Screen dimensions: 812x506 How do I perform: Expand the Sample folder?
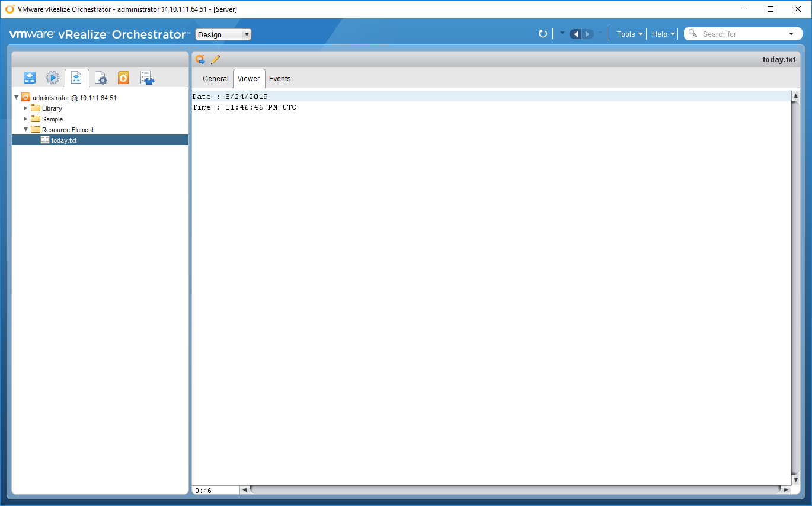(25, 119)
